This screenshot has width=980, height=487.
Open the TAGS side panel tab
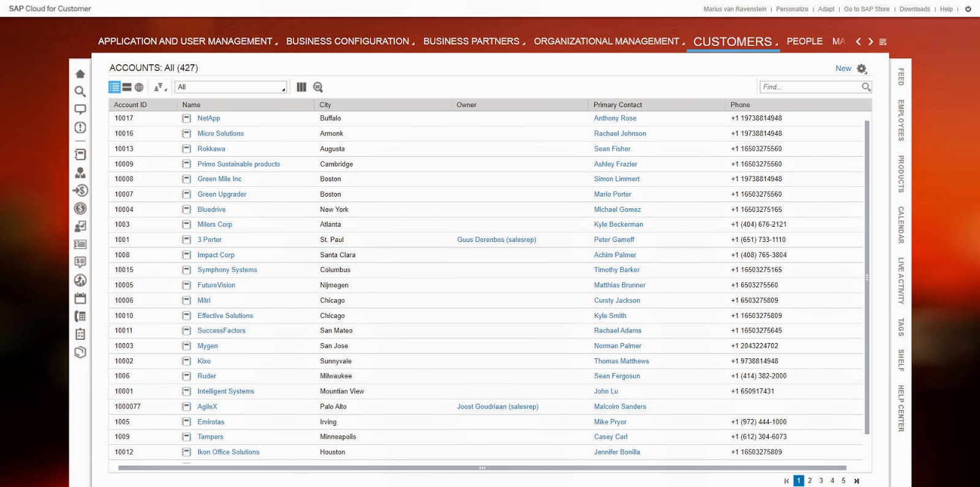pos(901,327)
